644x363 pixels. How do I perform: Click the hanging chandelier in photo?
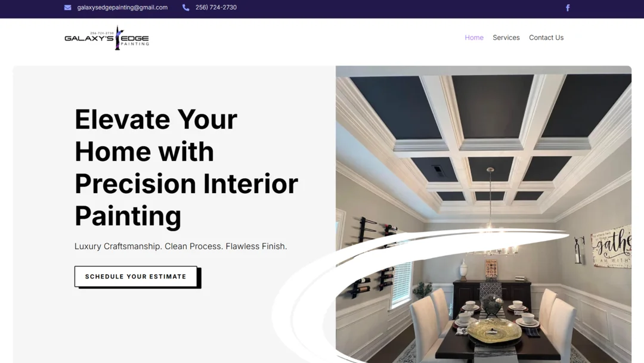tap(490, 213)
